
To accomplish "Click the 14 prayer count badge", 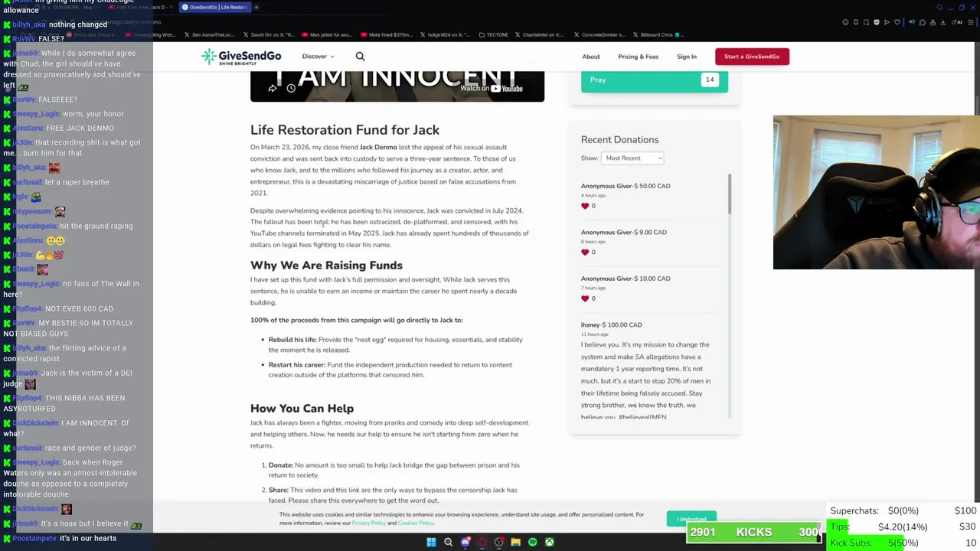I will click(710, 80).
